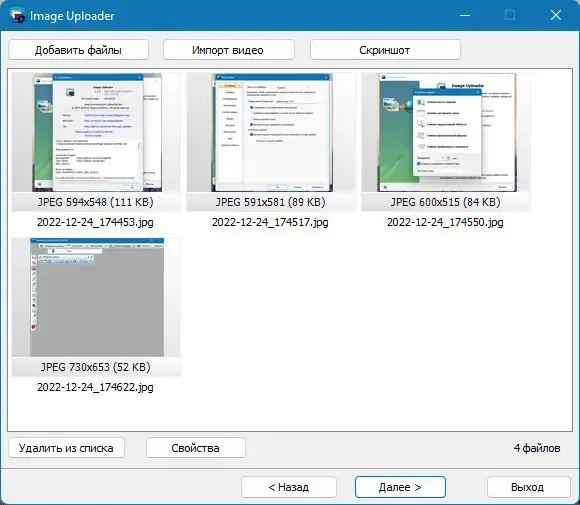
Task: Select thumbnail 2022-12-24_174517.jpg
Action: click(272, 132)
